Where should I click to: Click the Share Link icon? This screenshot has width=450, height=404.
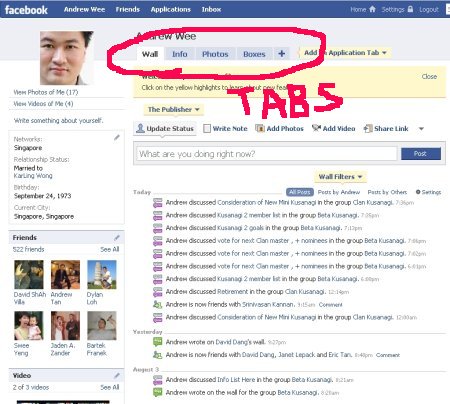click(x=368, y=128)
